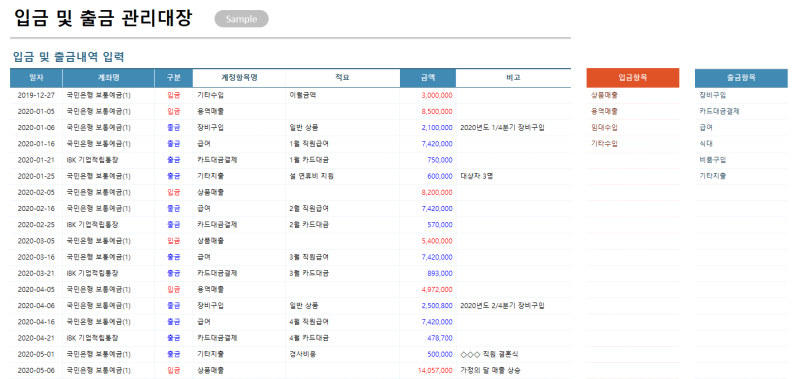This screenshot has width=800, height=379.
Task: Select 장비구입 in the 출금항목 list
Action: pos(713,95)
